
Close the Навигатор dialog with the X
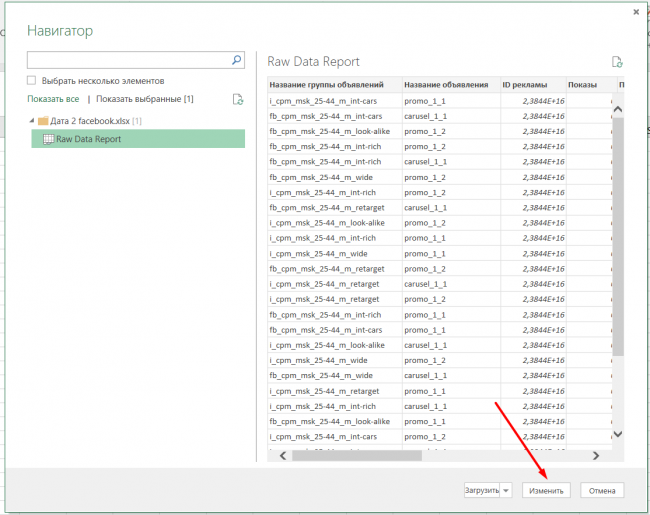636,12
